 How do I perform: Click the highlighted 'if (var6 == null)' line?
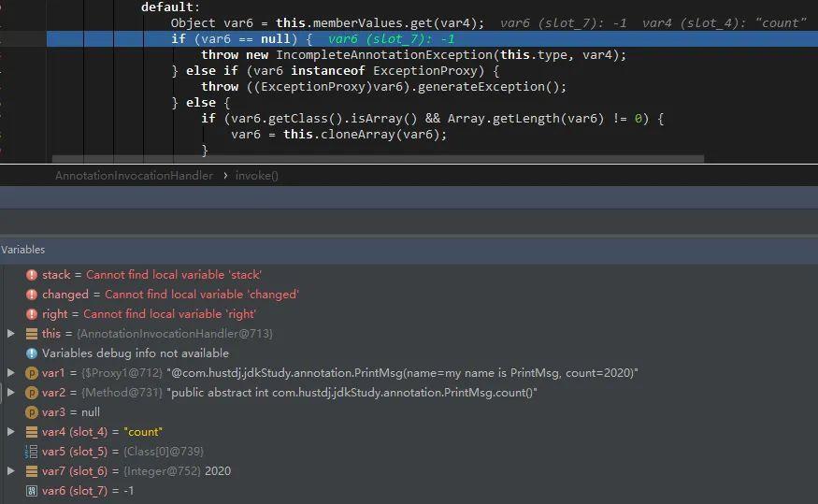432,39
